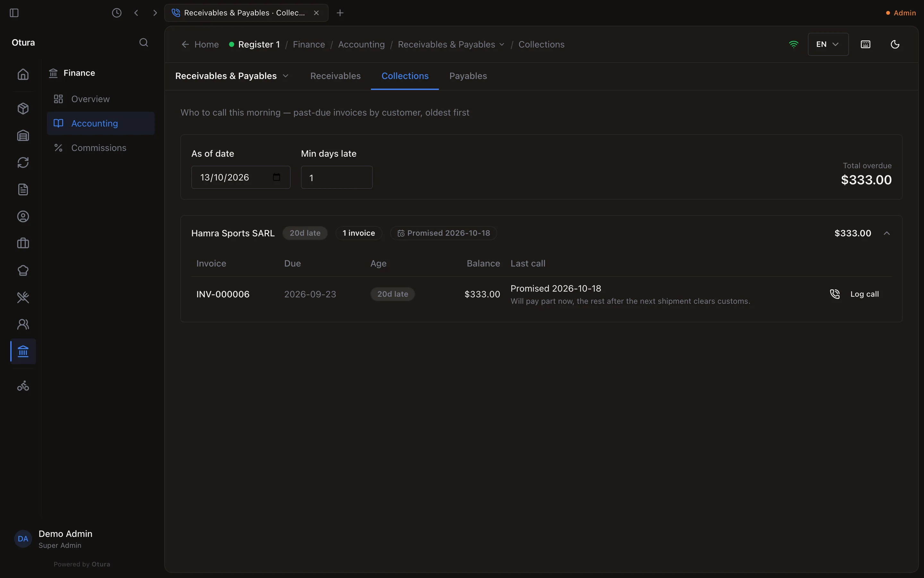This screenshot has width=924, height=578.
Task: Go back to Home link
Action: click(200, 45)
